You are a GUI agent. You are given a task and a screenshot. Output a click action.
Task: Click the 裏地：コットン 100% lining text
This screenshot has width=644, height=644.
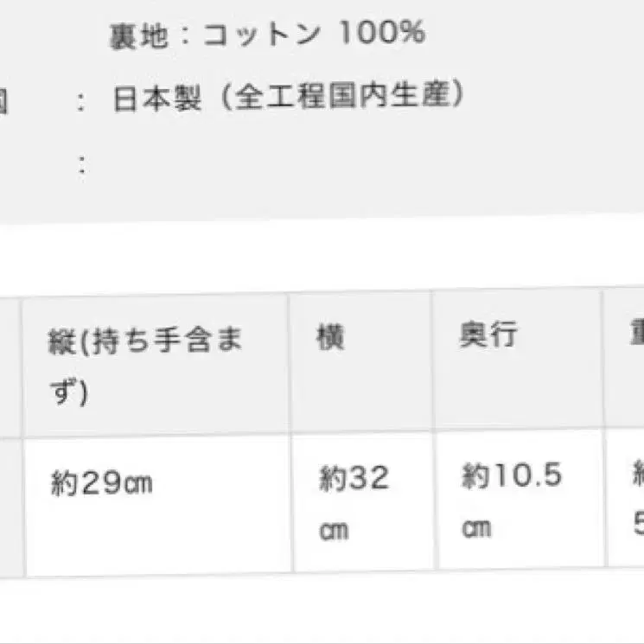[x=267, y=35]
